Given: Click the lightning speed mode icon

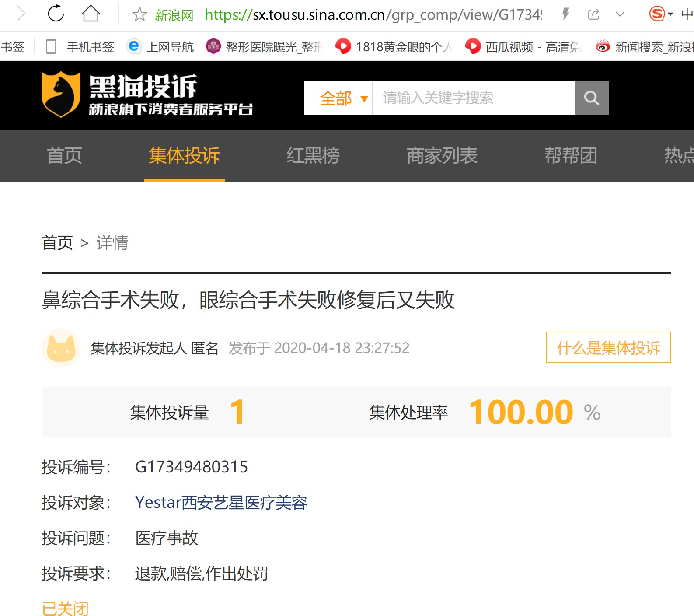Looking at the screenshot, I should 566,14.
